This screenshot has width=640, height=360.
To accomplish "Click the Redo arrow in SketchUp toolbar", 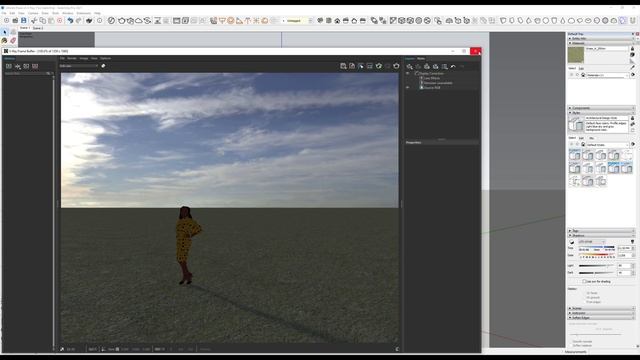I will pos(79,20).
